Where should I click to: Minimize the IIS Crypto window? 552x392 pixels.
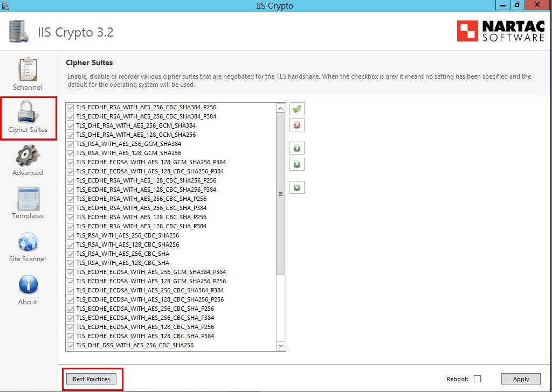pyautogui.click(x=503, y=5)
